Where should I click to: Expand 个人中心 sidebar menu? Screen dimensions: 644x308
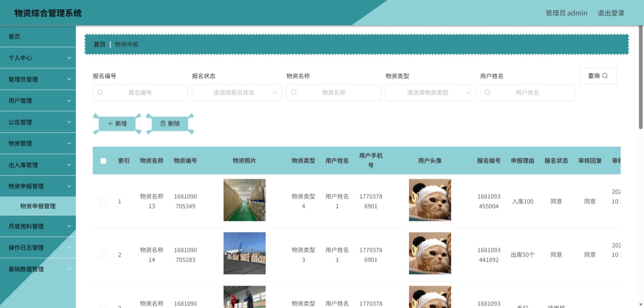[x=38, y=58]
